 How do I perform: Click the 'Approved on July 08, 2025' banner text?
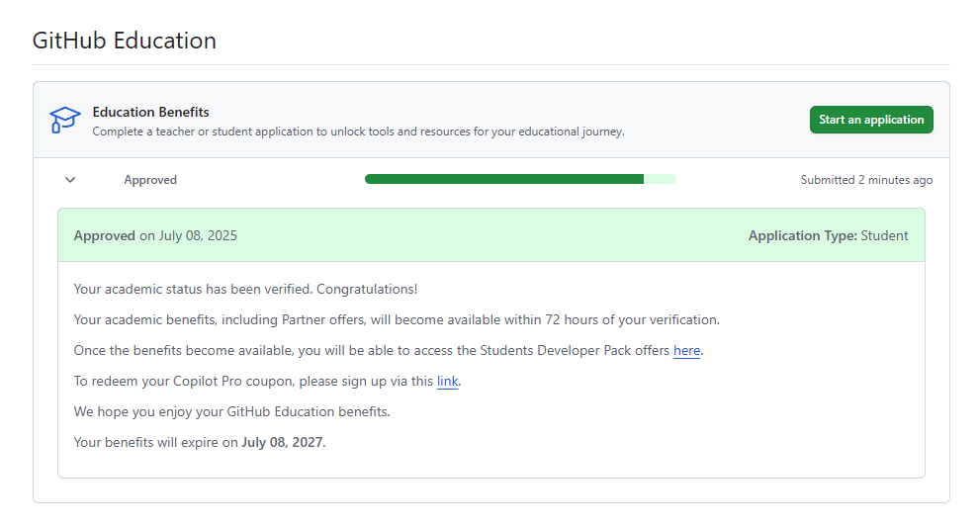click(155, 235)
